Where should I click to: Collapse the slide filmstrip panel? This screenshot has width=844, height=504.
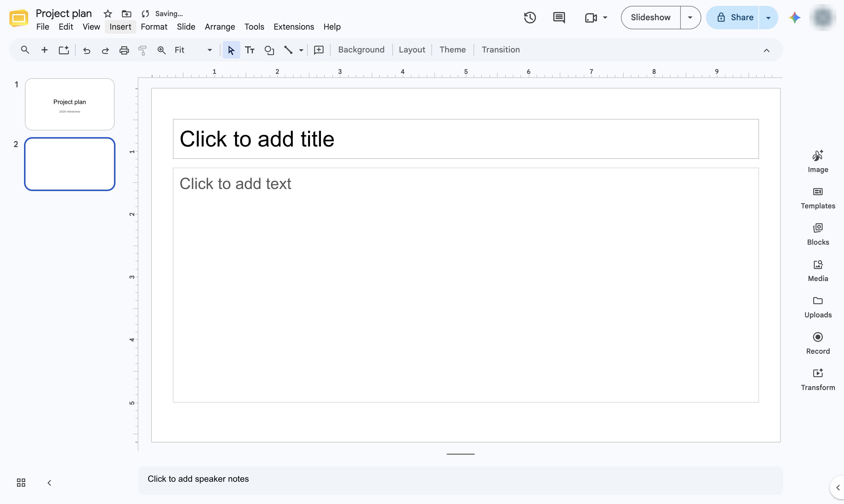[x=49, y=483]
